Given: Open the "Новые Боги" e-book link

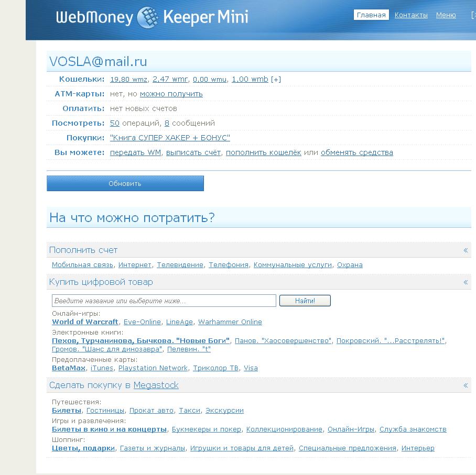Looking at the screenshot, I should (140, 340).
